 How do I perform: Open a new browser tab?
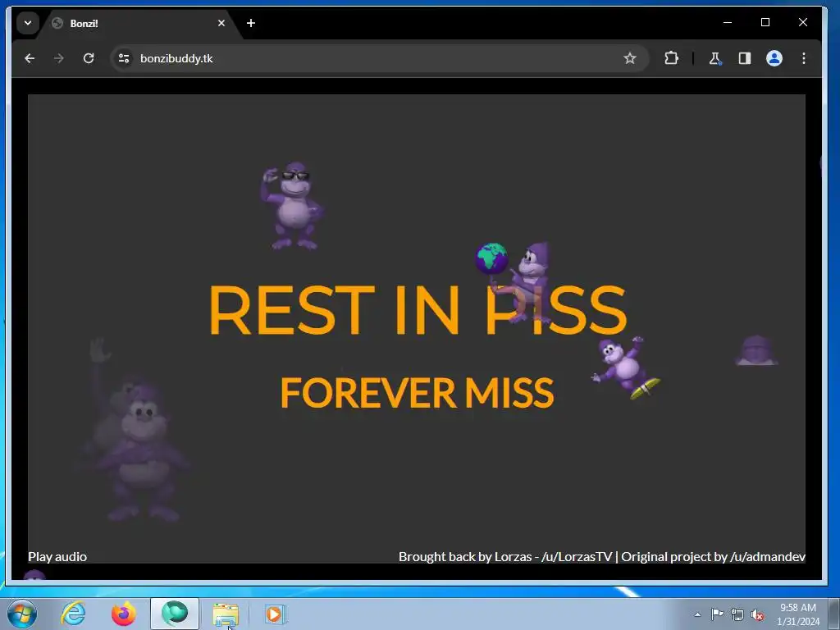[251, 23]
